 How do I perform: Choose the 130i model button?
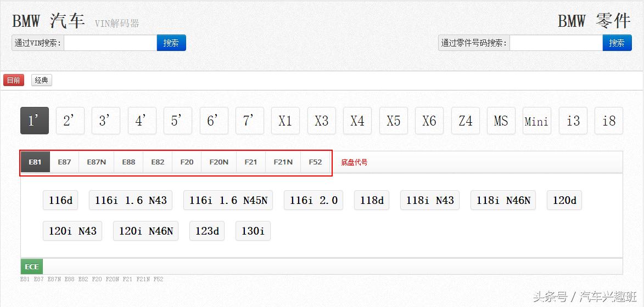(253, 231)
